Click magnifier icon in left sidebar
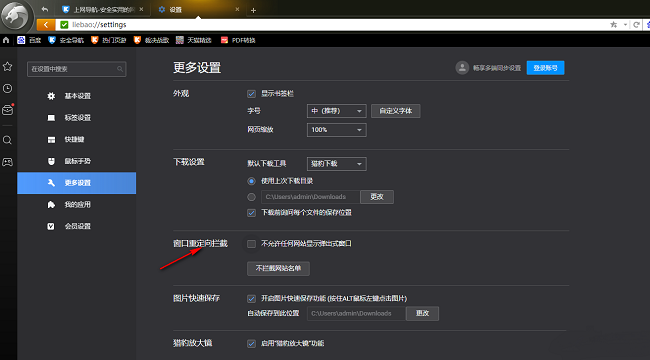This screenshot has width=650, height=360. pos(7,140)
